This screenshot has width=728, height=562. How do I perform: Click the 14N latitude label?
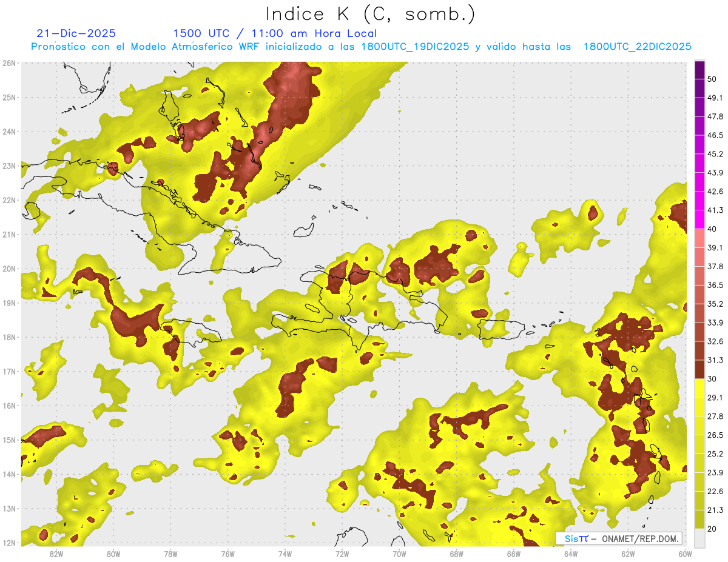click(x=10, y=474)
